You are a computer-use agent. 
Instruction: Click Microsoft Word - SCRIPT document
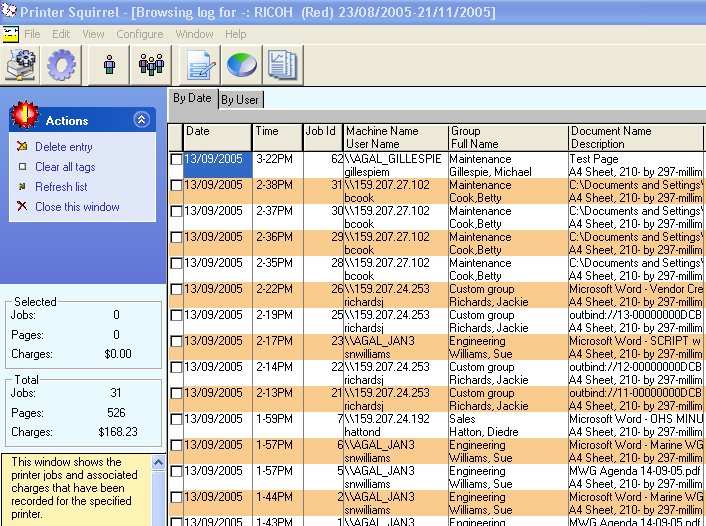635,341
